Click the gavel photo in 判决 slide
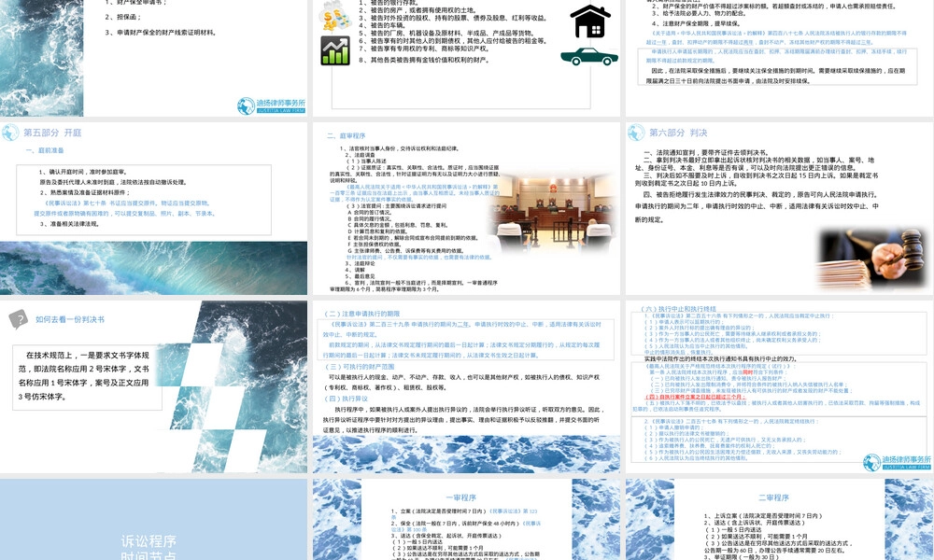Screen dimensions: 934x560 pyautogui.click(x=872, y=259)
